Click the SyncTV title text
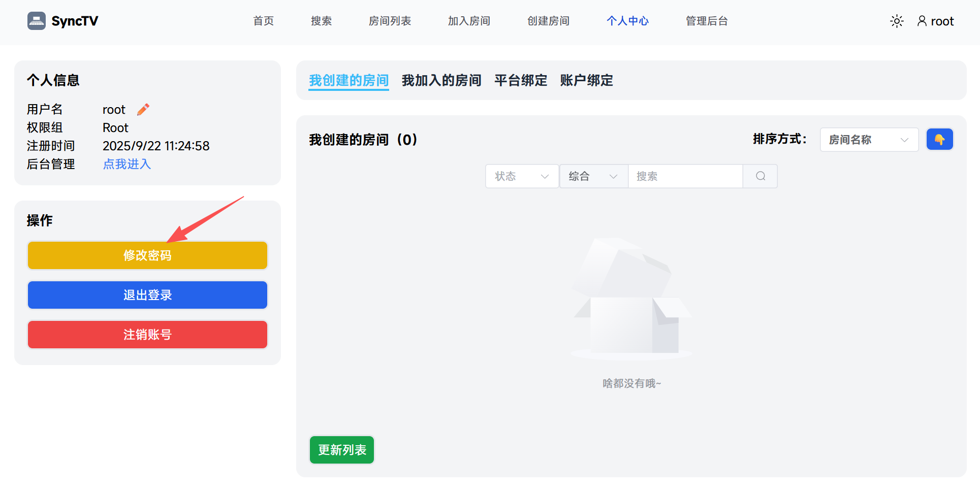Viewport: 980px width, 492px height. 75,21
